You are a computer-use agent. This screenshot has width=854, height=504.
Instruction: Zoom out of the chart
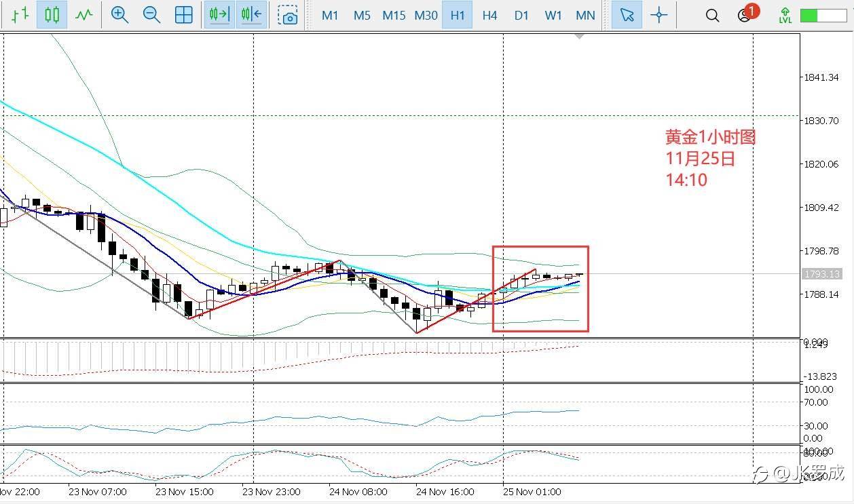(x=151, y=15)
